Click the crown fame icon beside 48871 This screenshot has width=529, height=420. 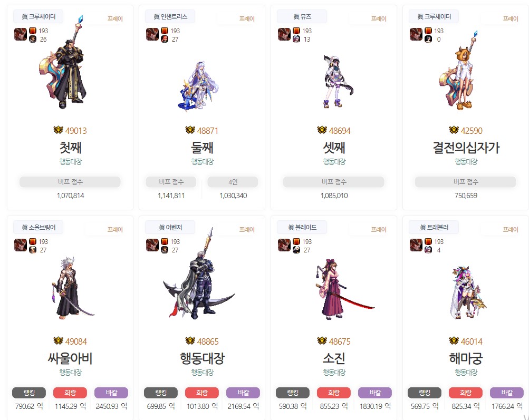[190, 130]
